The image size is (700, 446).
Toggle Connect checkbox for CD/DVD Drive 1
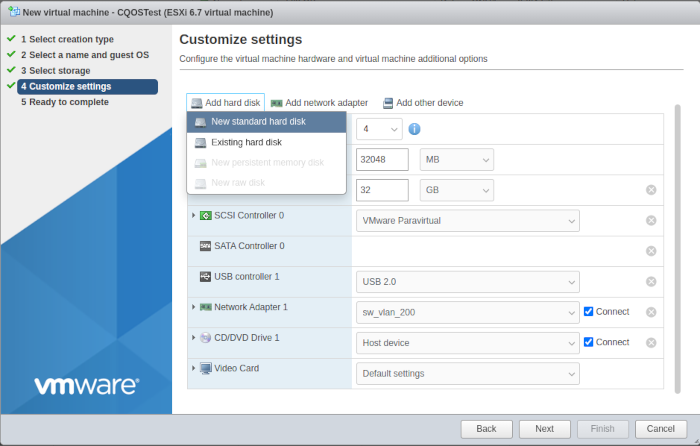tap(588, 342)
